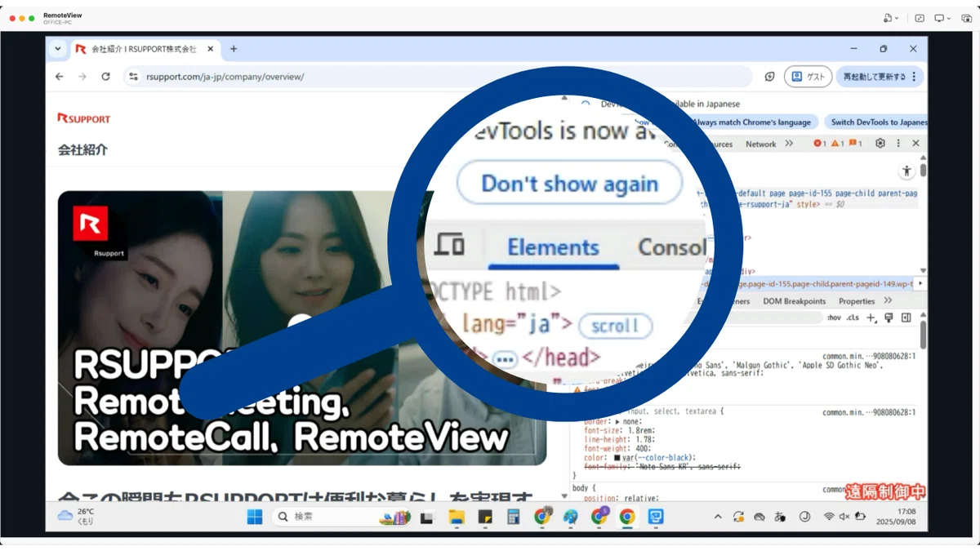The width and height of the screenshot is (980, 551).
Task: Open the weather widget 26°C くもり
Action: point(77,516)
